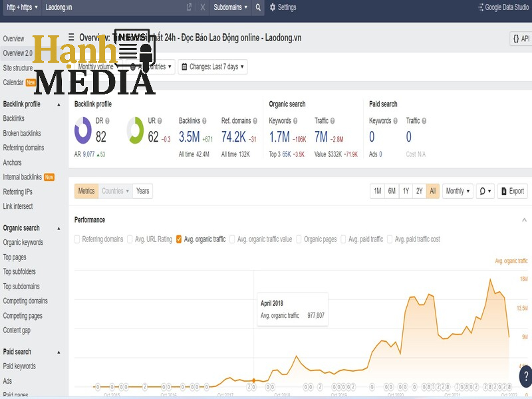Open Competing domains in the sidebar
The image size is (532, 399).
(25, 301)
